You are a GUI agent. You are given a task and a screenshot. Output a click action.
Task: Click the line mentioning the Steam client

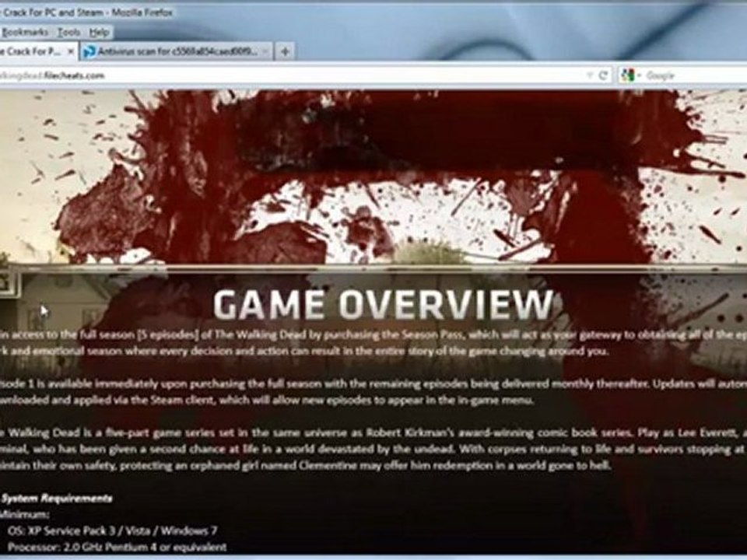[x=267, y=400]
